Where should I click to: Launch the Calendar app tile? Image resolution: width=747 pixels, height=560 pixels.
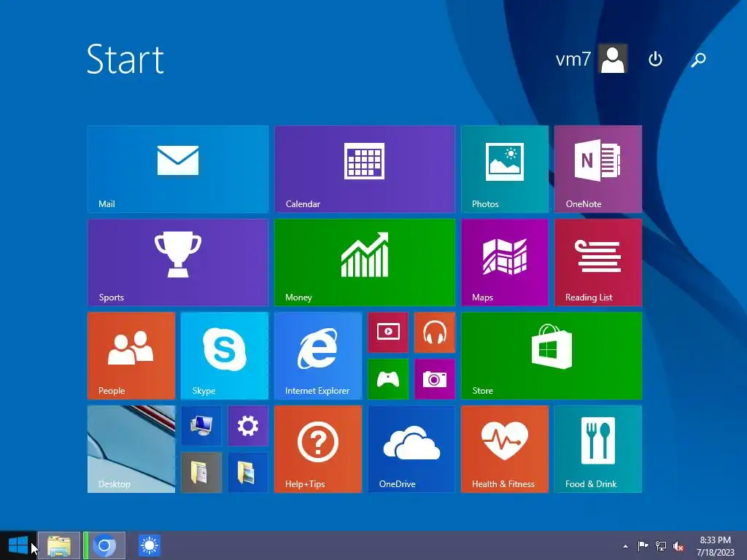click(x=365, y=169)
